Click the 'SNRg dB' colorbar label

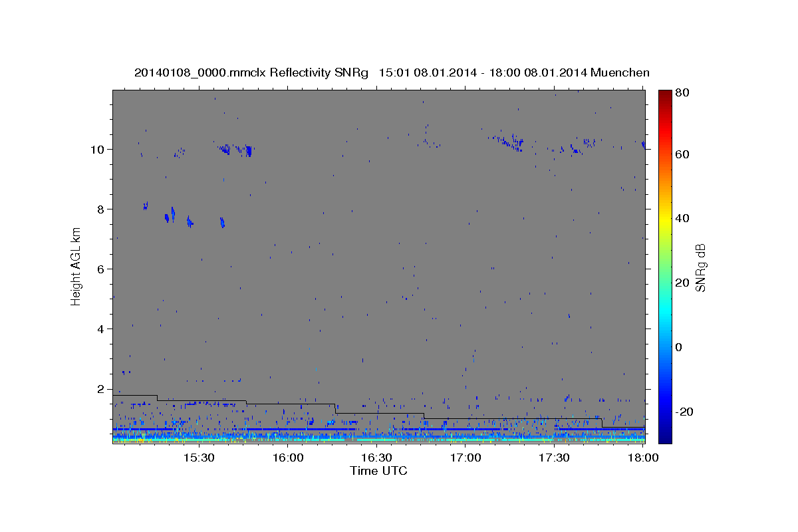point(700,268)
